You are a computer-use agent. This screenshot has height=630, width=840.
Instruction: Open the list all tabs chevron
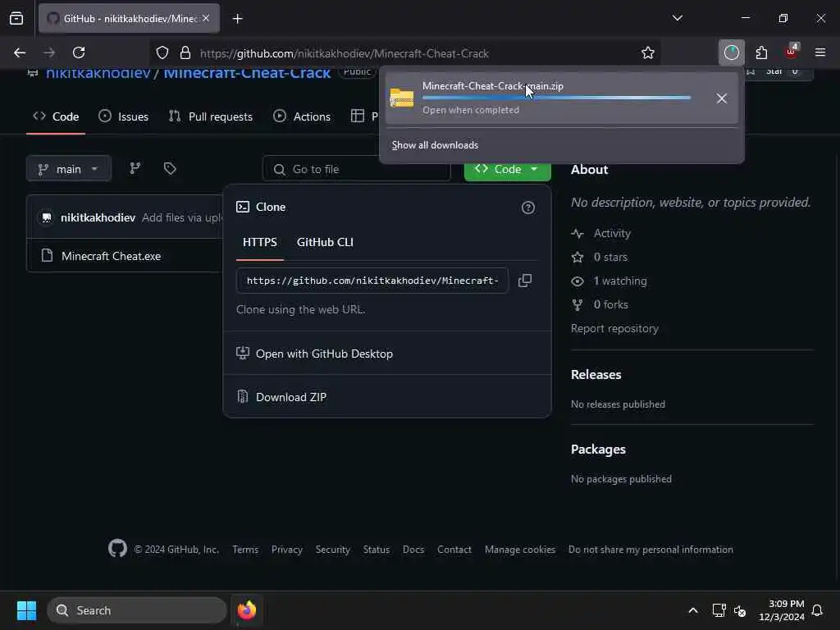pyautogui.click(x=677, y=18)
